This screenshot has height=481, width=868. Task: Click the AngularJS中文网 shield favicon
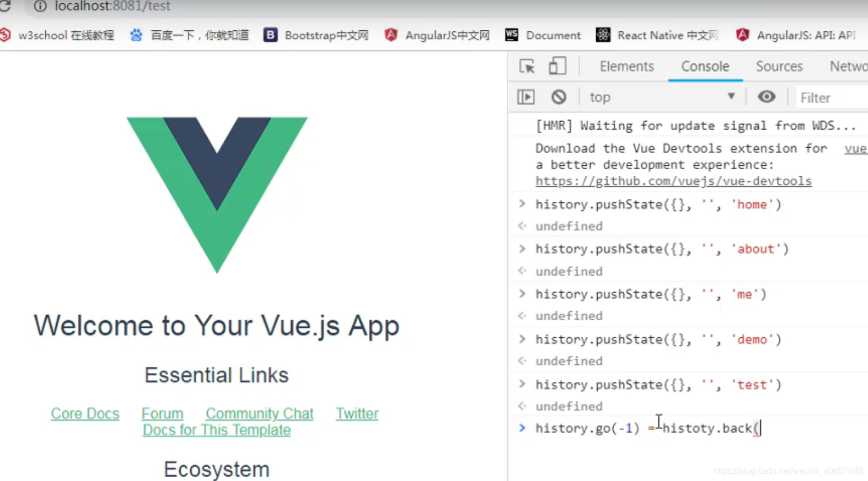(x=391, y=35)
